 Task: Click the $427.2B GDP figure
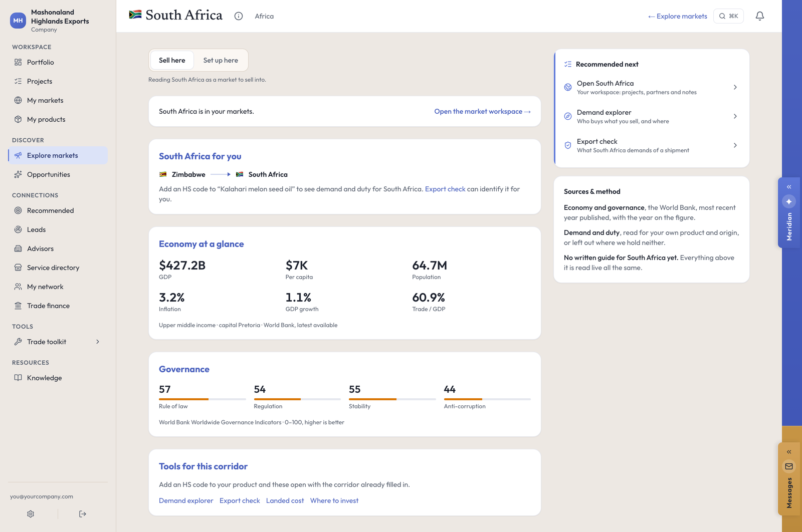point(182,265)
